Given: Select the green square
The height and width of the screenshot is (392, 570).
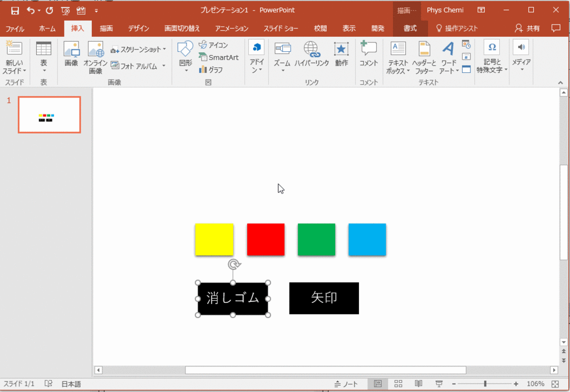Looking at the screenshot, I should click(316, 239).
